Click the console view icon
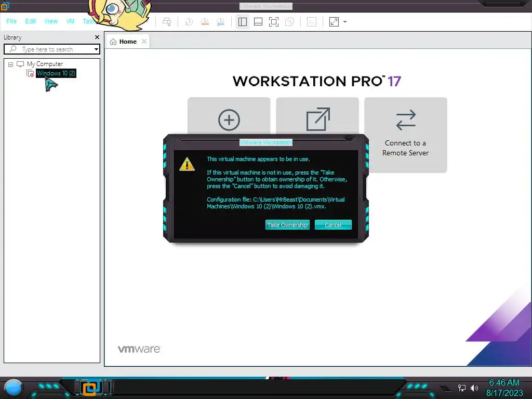532x399 pixels. (312, 22)
